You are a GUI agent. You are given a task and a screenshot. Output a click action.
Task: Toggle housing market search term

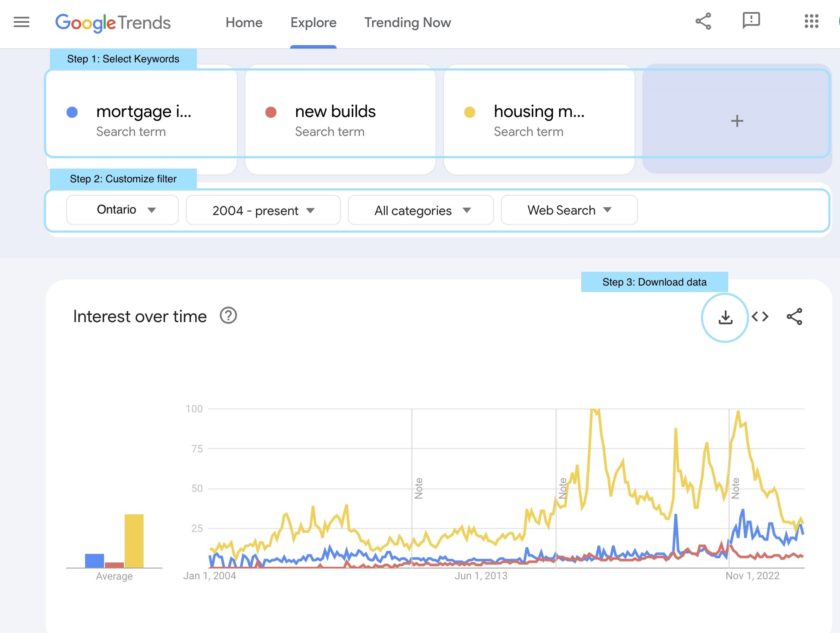tap(470, 111)
